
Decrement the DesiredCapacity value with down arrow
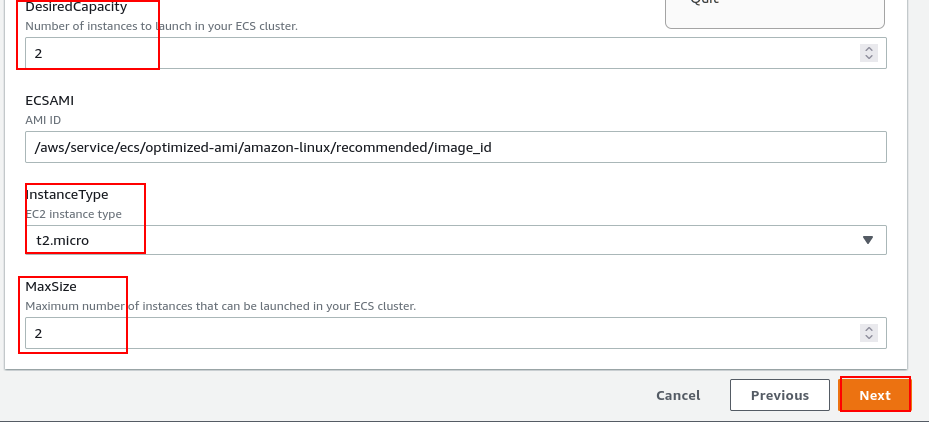click(x=868, y=57)
